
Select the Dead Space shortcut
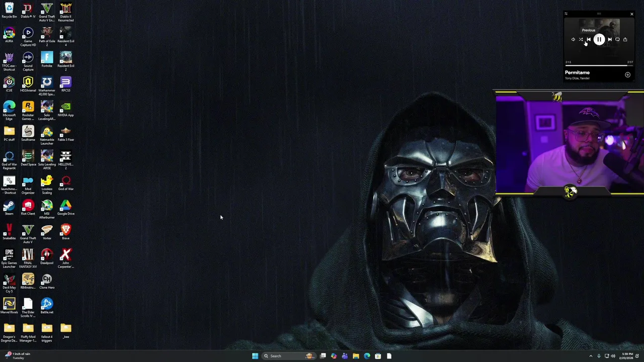point(28,158)
